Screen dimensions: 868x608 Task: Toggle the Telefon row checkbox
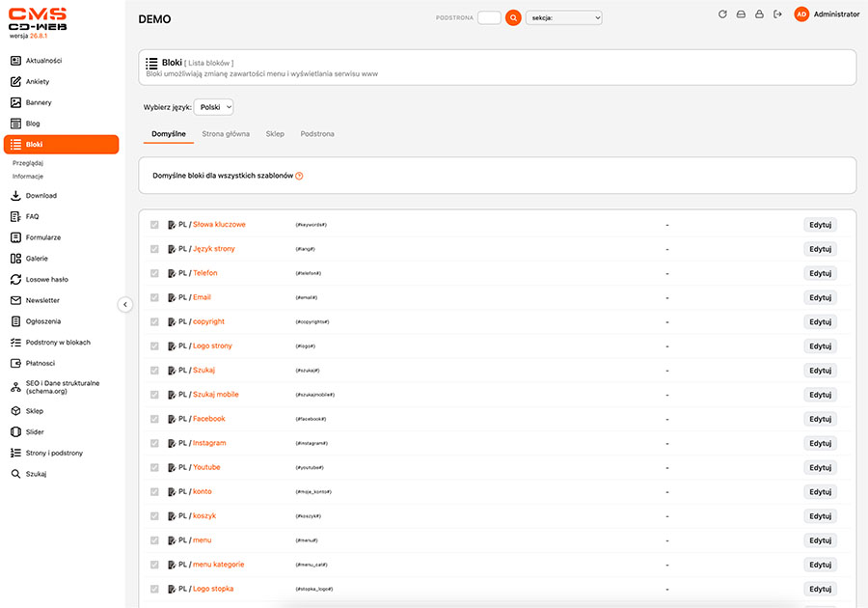154,273
